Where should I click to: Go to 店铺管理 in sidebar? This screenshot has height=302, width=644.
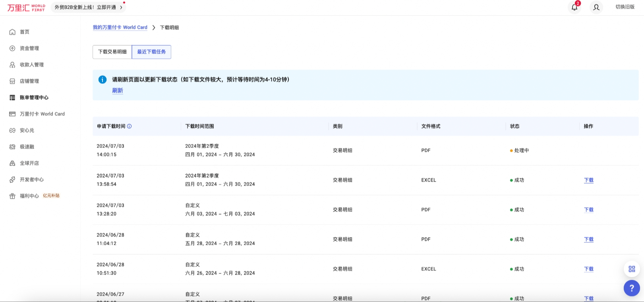coord(29,81)
